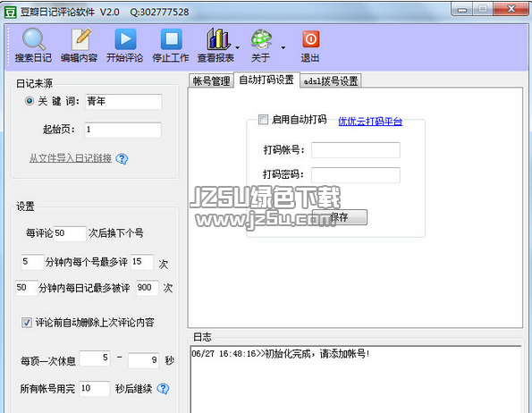Click the 所有帐号用完 seconds field showing 10

pos(95,389)
